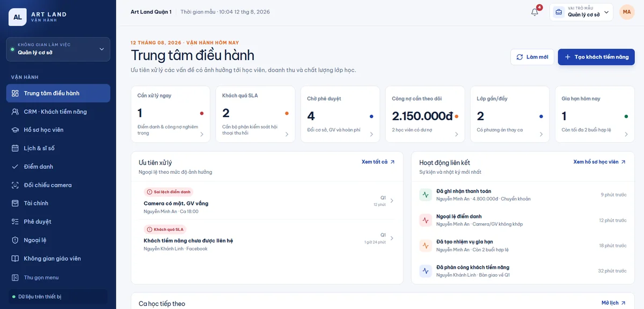Click the Đối chiếu camera scan icon
Screen dimensions: 644x309
click(15, 185)
